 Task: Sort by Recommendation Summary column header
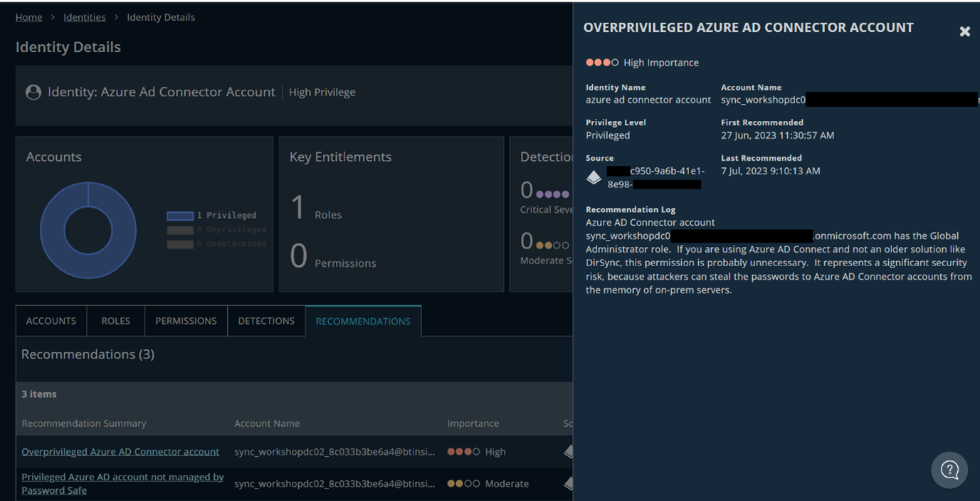coord(84,423)
